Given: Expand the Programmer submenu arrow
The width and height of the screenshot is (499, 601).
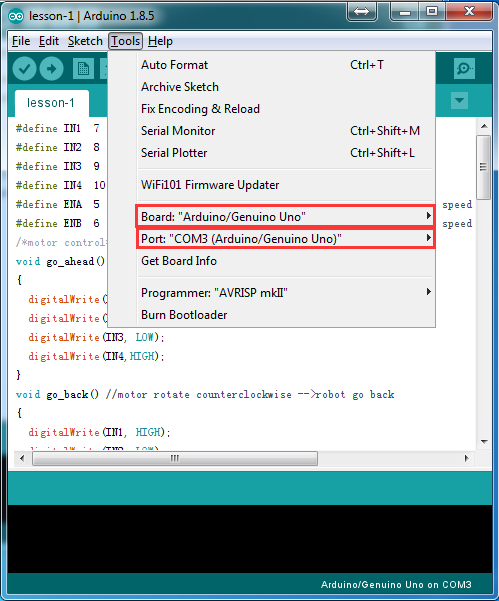Looking at the screenshot, I should [x=428, y=292].
